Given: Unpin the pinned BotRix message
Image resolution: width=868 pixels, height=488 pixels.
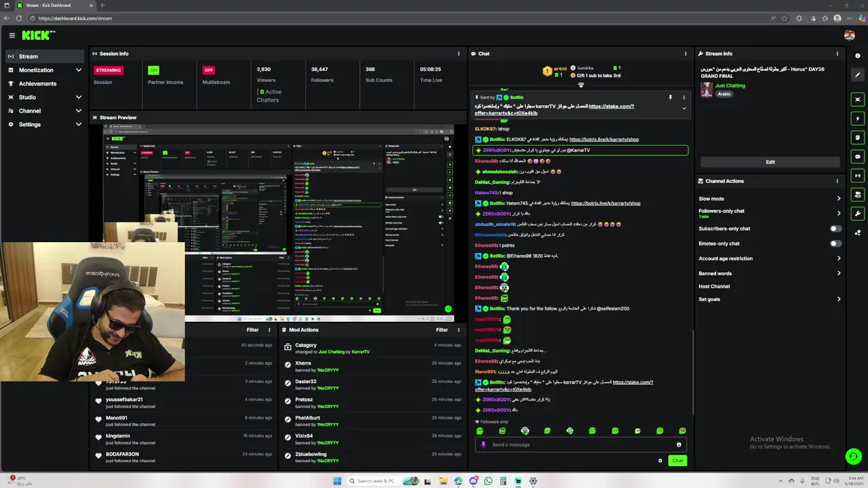Looking at the screenshot, I should click(670, 98).
